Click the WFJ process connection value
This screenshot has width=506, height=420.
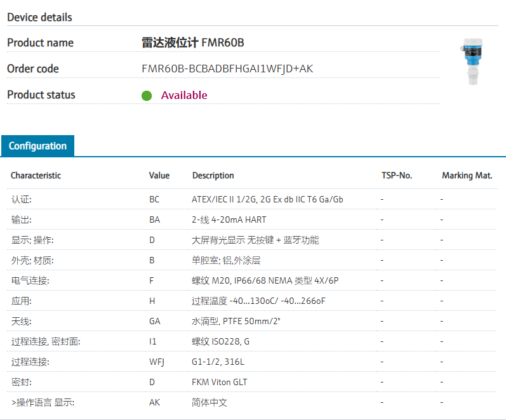pos(157,362)
